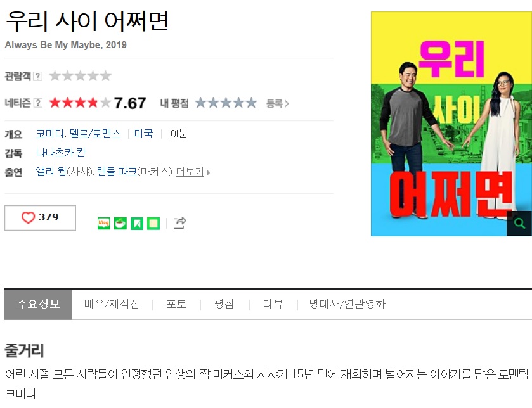Open the share arrow icon
This screenshot has width=532, height=408.
[179, 223]
